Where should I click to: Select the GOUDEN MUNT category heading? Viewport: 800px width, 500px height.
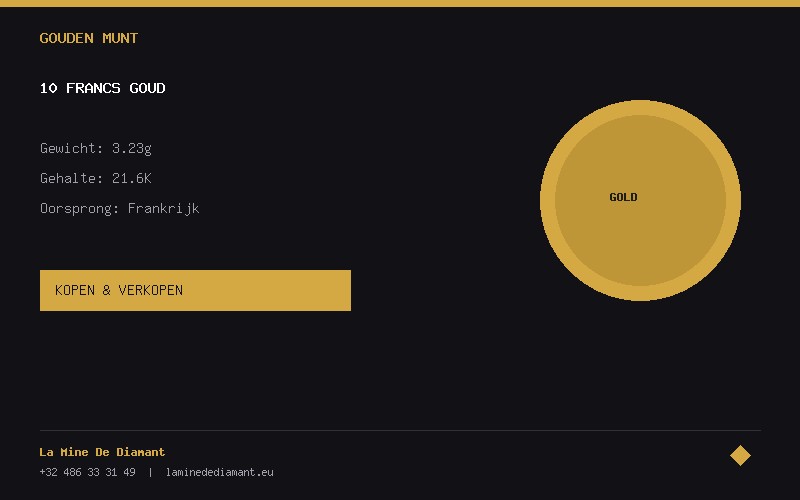(x=89, y=38)
